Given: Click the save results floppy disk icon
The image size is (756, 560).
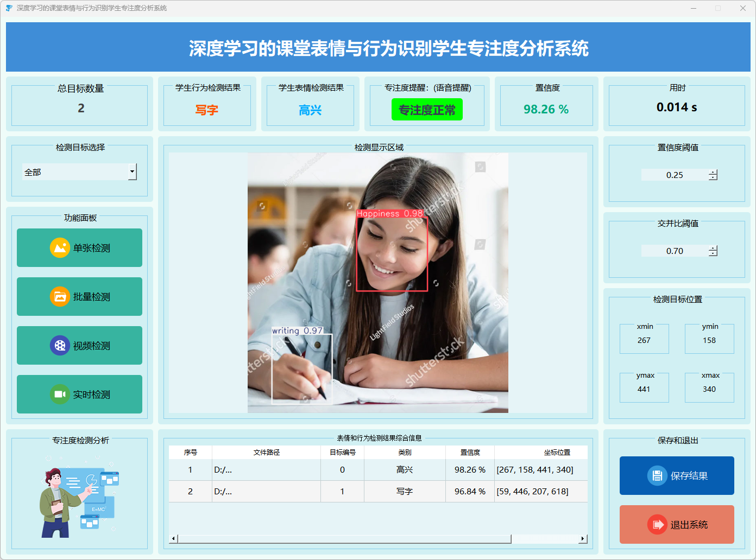Looking at the screenshot, I should (x=657, y=476).
